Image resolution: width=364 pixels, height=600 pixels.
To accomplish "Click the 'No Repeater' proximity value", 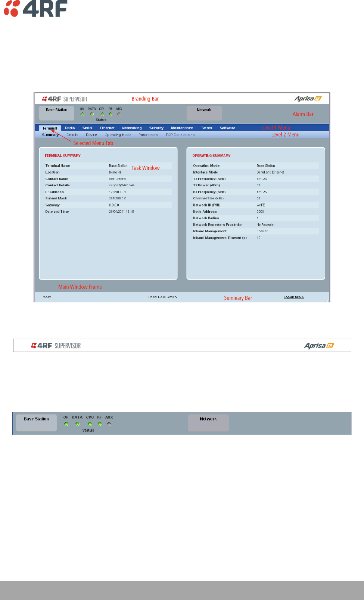I will point(265,225).
